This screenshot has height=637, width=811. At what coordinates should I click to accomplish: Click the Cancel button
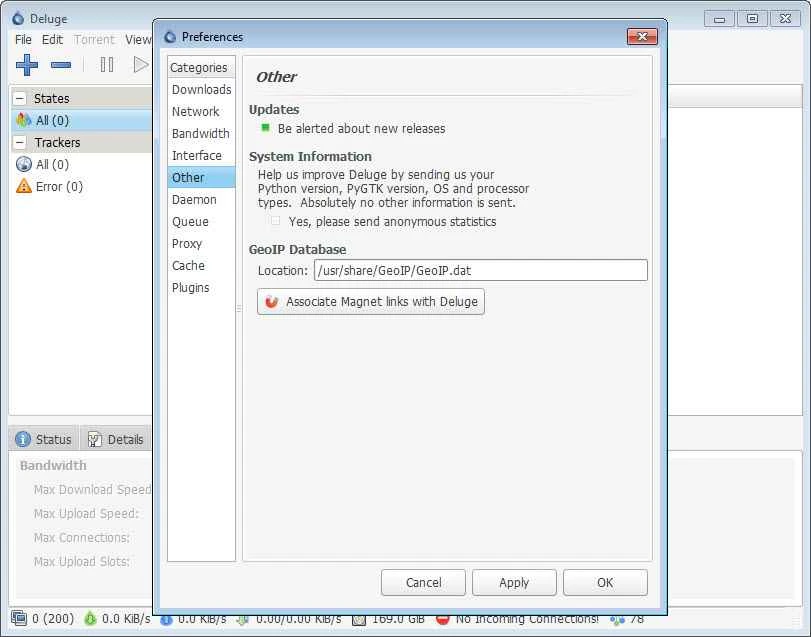point(423,583)
